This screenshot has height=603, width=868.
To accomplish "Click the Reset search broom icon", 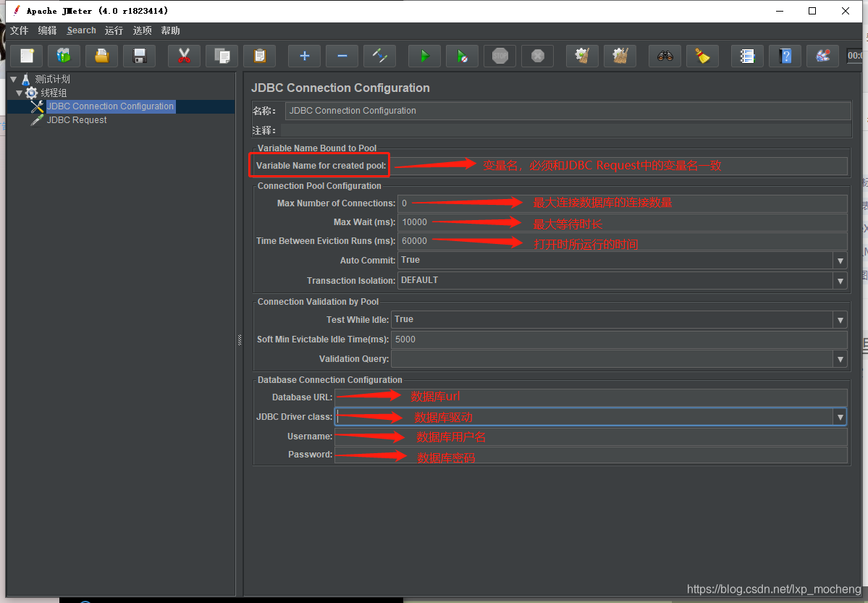I will tap(702, 56).
